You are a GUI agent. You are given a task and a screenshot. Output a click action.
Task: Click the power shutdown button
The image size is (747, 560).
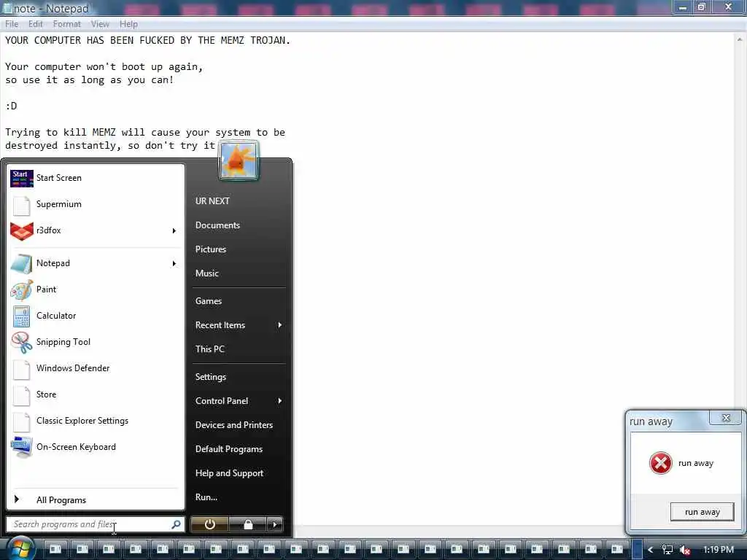[209, 524]
